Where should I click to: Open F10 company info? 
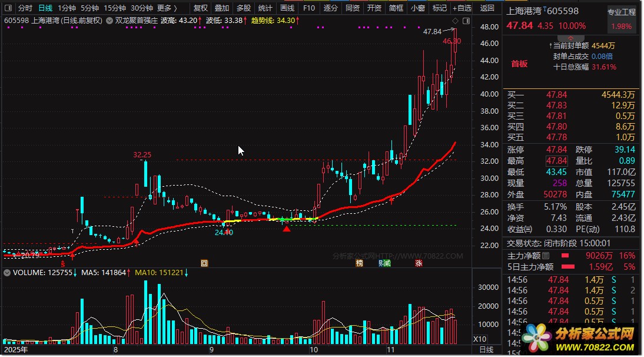tap(309, 8)
